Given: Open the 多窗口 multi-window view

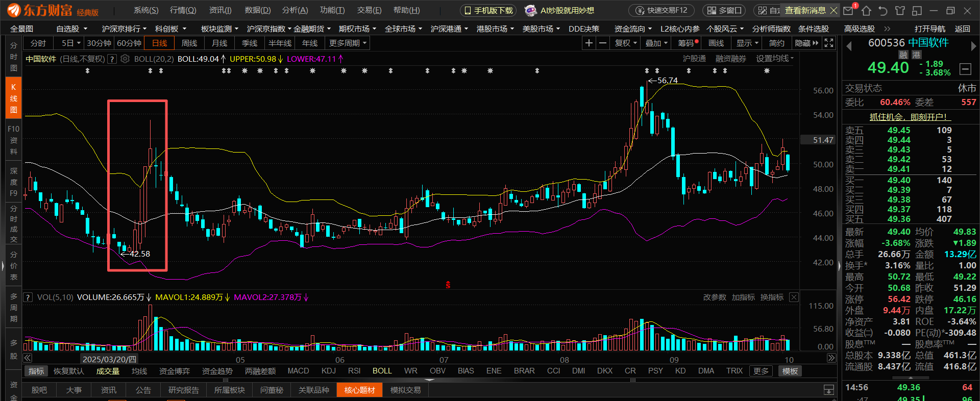Looking at the screenshot, I should point(724,10).
